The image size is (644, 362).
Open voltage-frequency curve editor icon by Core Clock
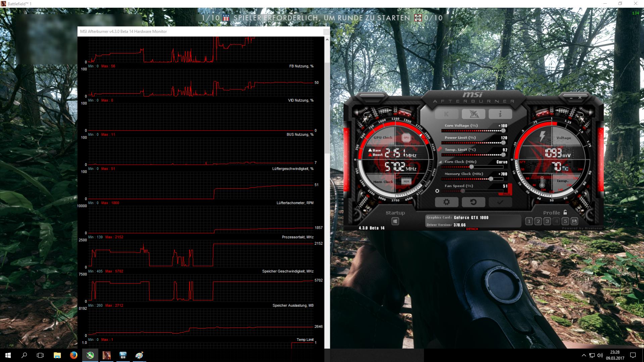point(440,162)
